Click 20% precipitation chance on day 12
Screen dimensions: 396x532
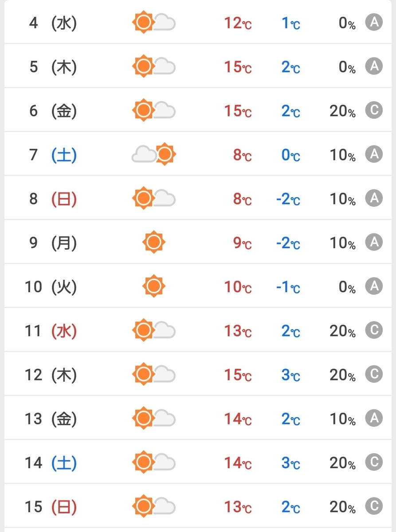342,375
